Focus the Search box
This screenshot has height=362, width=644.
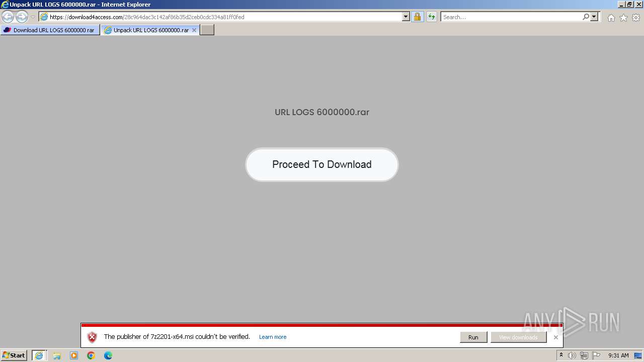pos(511,17)
